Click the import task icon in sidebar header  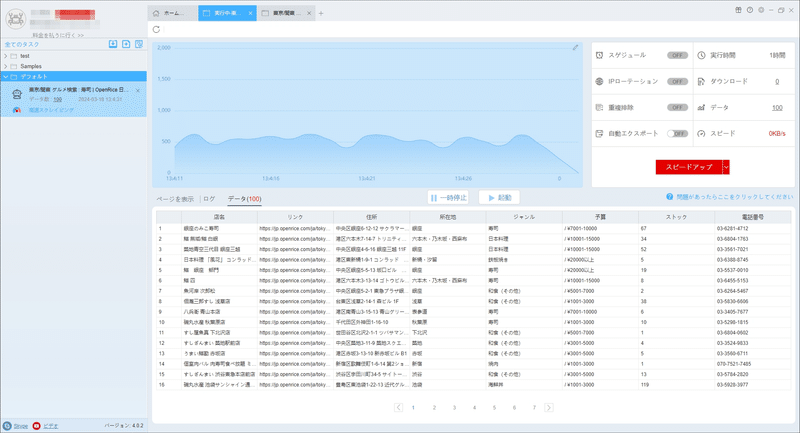point(113,44)
